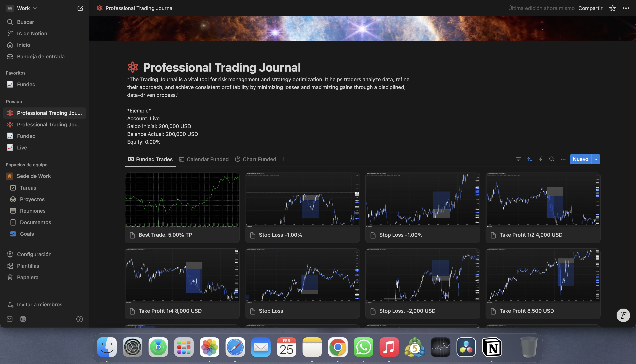Open Bandeja de entrada inbox
Screen dimensions: 636x364
pyautogui.click(x=41, y=57)
